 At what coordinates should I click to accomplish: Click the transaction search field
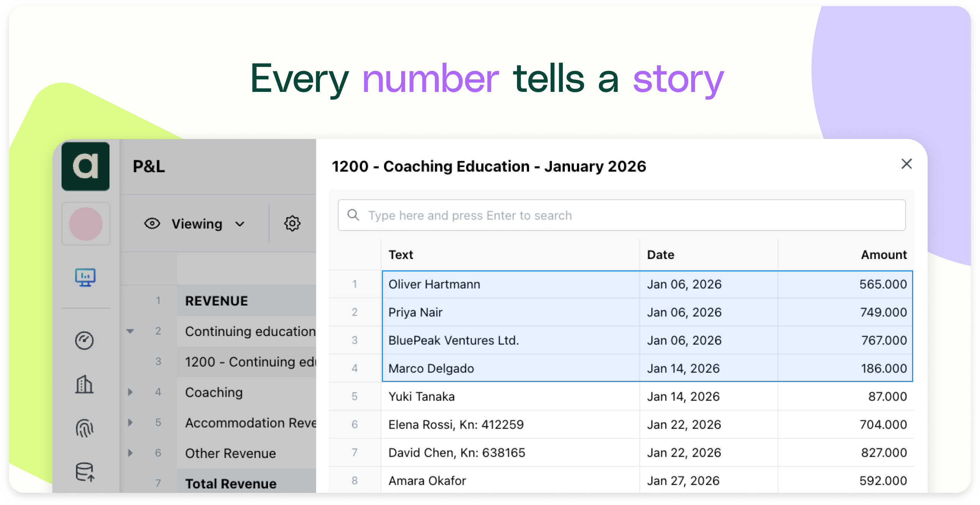pyautogui.click(x=622, y=215)
